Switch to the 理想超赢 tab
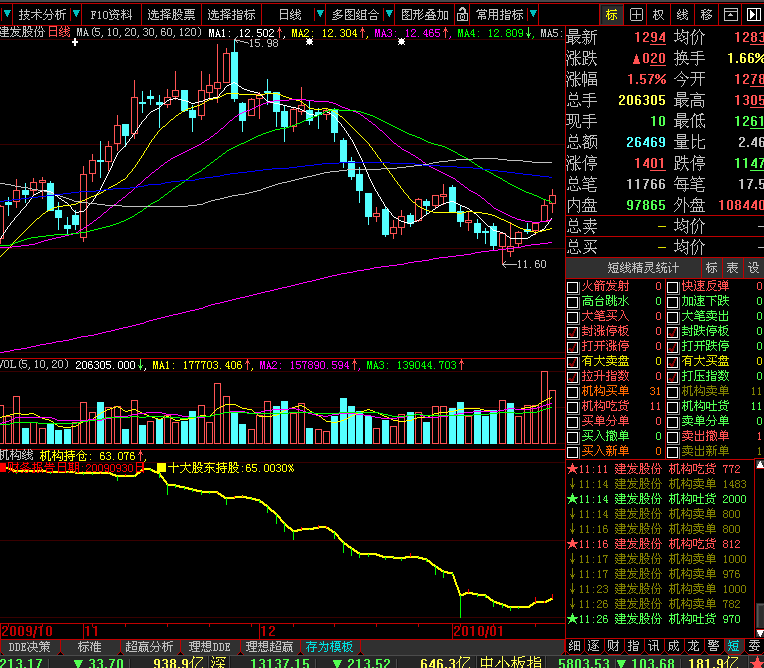Screen dimensions: 764x668 click(x=269, y=647)
